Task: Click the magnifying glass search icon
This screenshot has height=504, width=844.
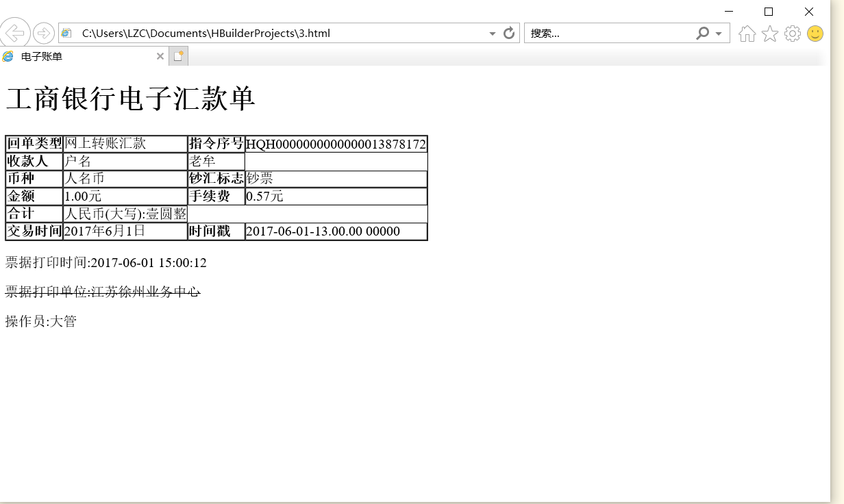Action: click(702, 33)
